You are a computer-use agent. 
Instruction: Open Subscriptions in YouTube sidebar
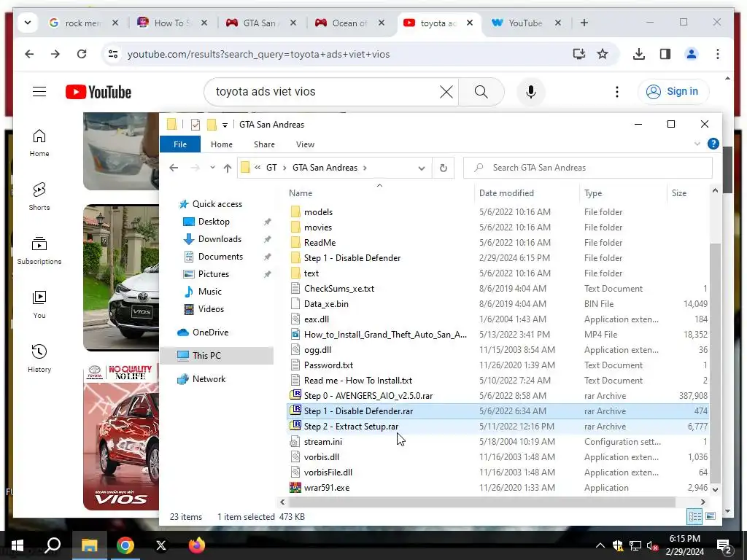[39, 251]
